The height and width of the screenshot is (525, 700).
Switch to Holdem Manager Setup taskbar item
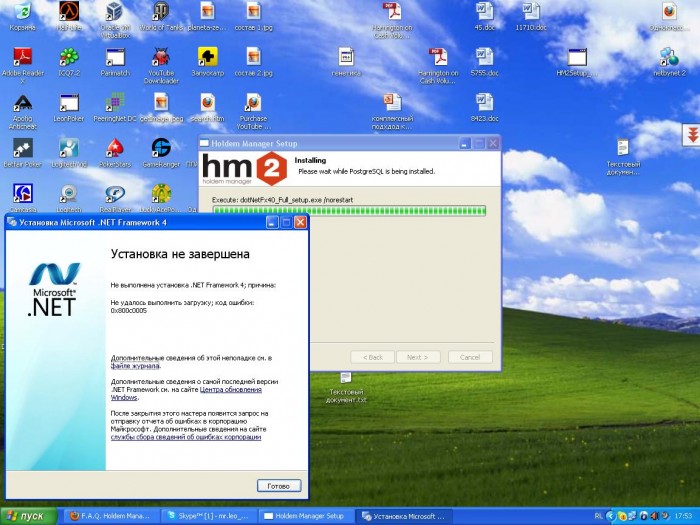[x=306, y=516]
